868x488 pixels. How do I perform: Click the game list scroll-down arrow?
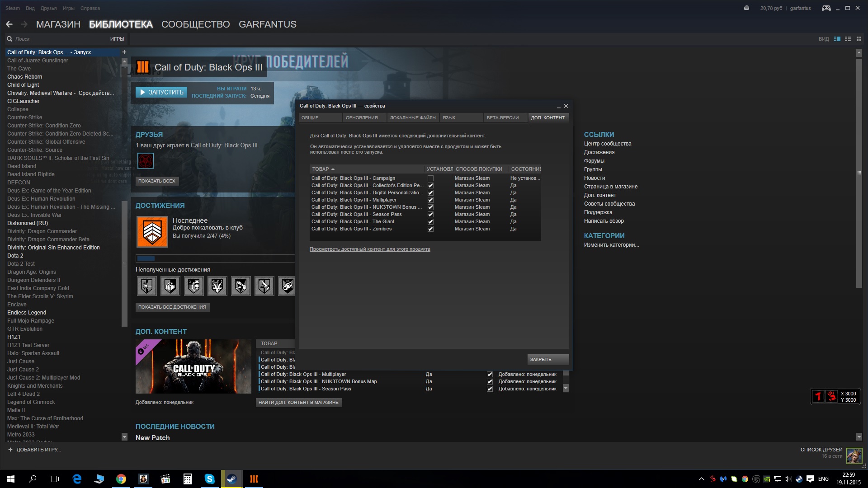click(x=124, y=436)
